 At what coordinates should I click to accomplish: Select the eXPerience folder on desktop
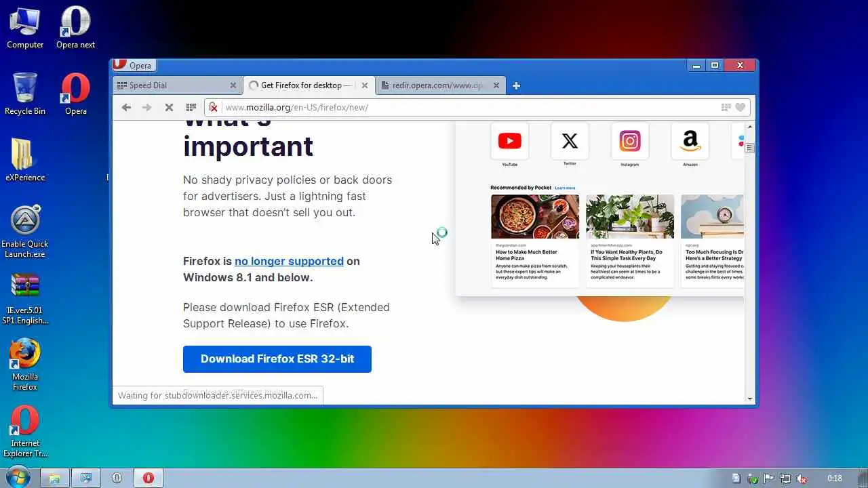click(25, 161)
